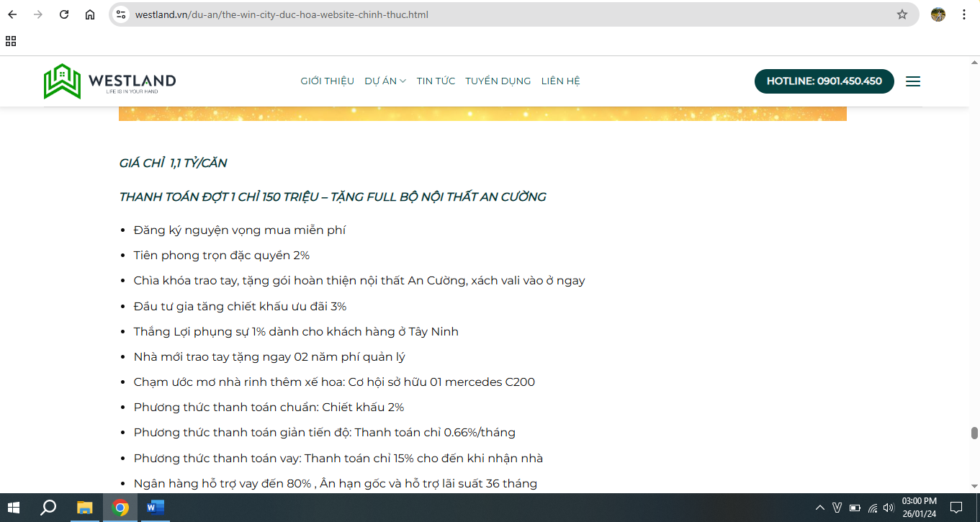Open the apps grid shortcut

pos(11,41)
